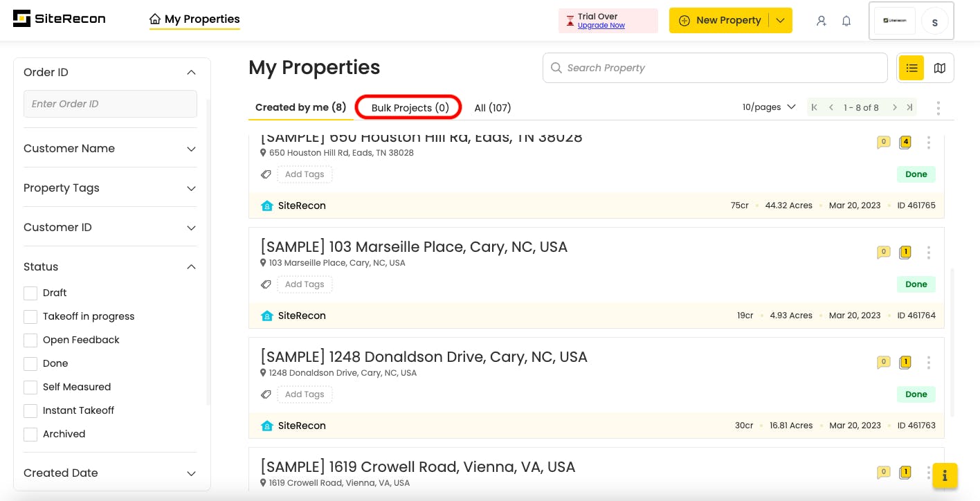The image size is (980, 501).
Task: Open notes icon for 1619 Crowell Road
Action: (x=883, y=473)
